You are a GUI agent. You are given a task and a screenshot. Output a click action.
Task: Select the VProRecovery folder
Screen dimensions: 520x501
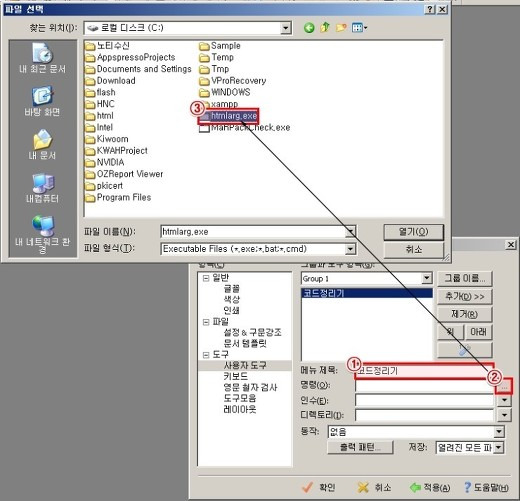pos(233,81)
